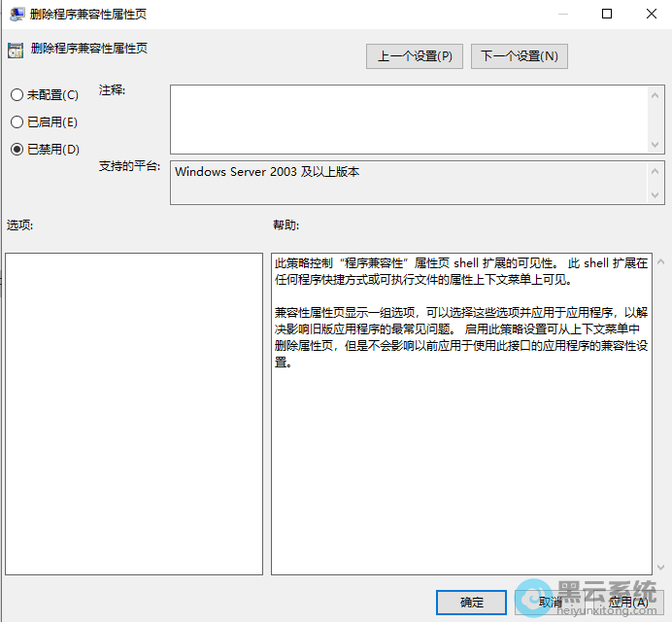Click the policy icon in the title bar

(x=17, y=14)
